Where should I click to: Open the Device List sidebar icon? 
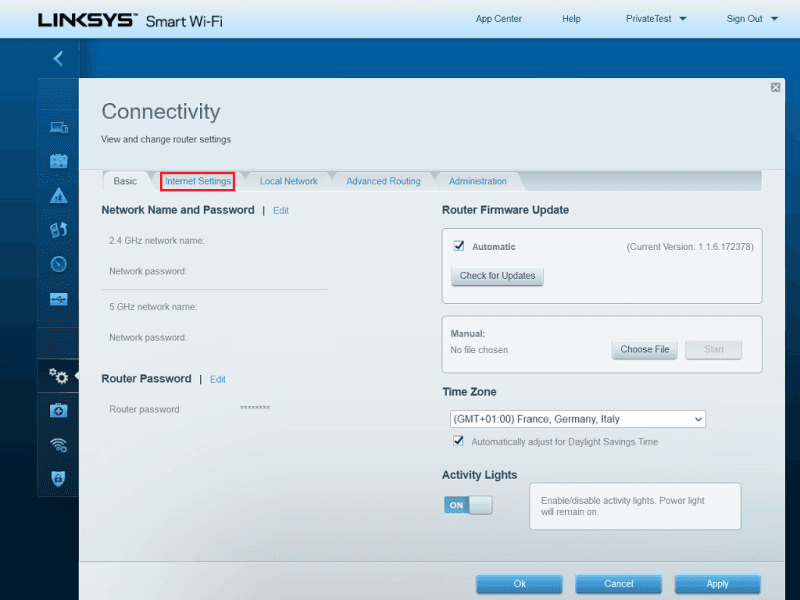[59, 127]
